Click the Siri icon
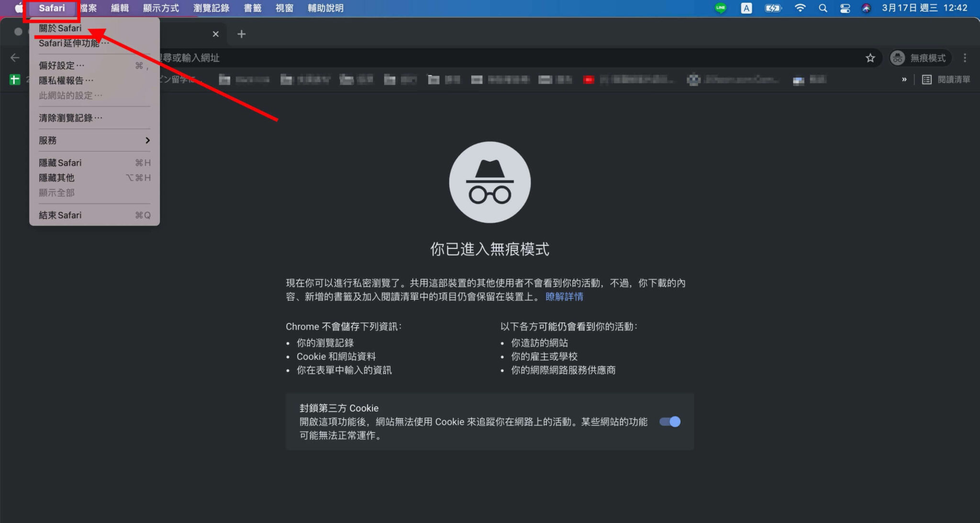Screen dimensions: 980x523 [x=866, y=8]
